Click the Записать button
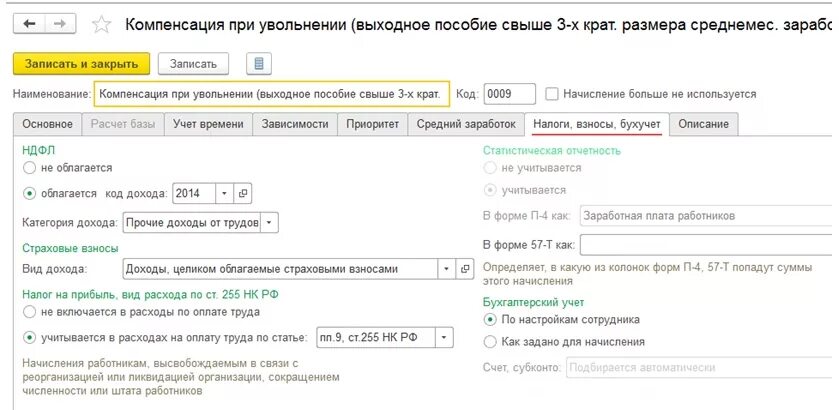The width and height of the screenshot is (839, 410). tap(193, 64)
